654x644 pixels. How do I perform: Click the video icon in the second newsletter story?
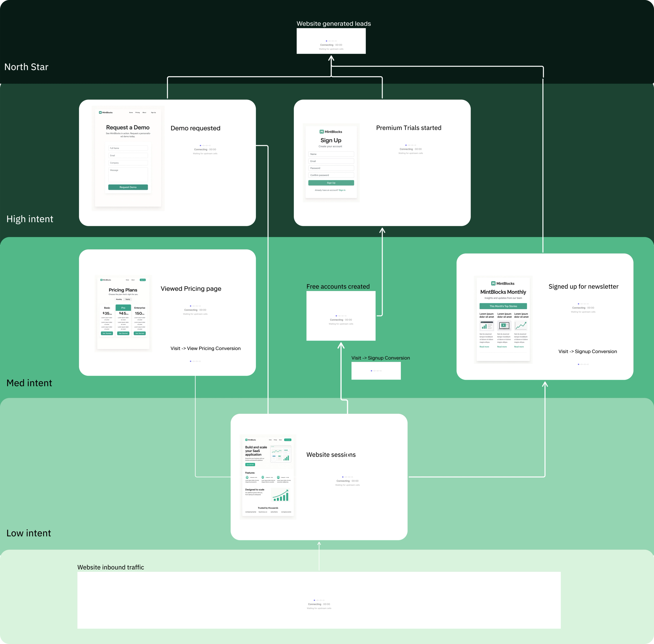[504, 326]
